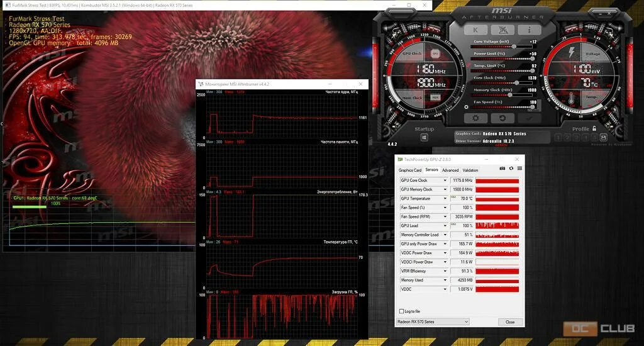Take a GPU-Z screenshot with the camera icon
This screenshot has height=346, width=644.
pyautogui.click(x=502, y=169)
